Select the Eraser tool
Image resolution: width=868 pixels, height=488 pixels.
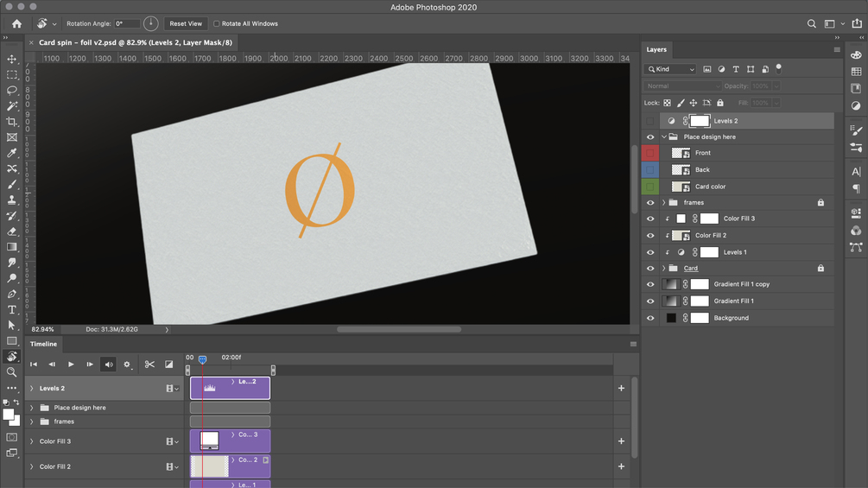[x=11, y=231]
